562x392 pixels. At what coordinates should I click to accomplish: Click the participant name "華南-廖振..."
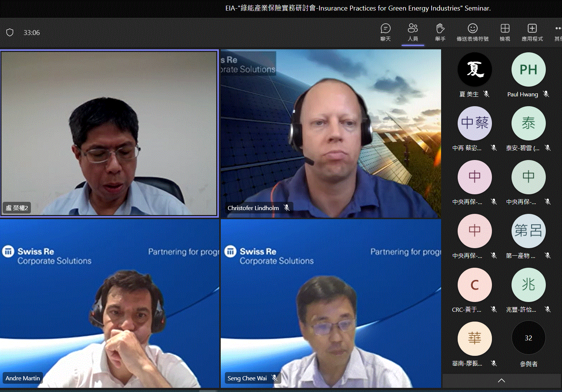point(467,363)
